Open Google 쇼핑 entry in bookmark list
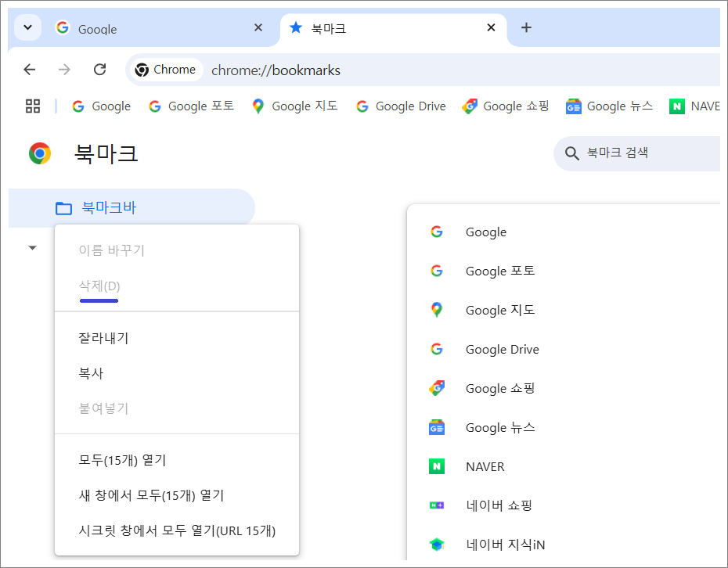 tap(564, 388)
